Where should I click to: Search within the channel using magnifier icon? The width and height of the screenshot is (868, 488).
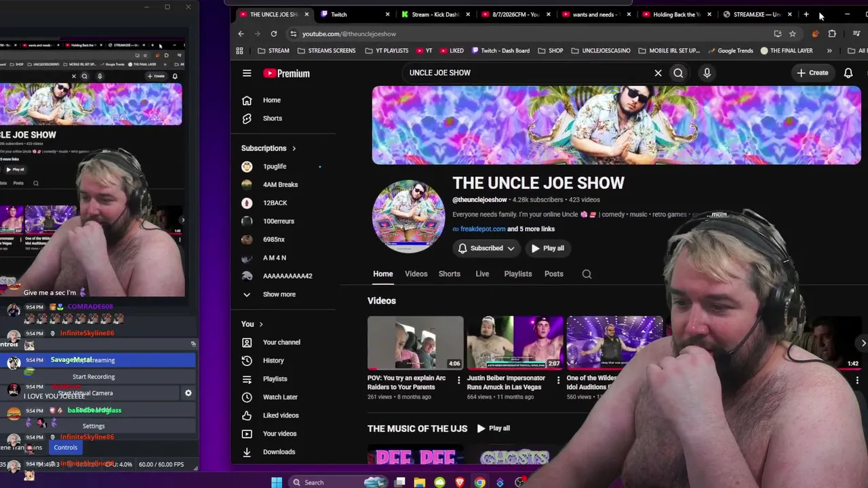click(x=587, y=274)
